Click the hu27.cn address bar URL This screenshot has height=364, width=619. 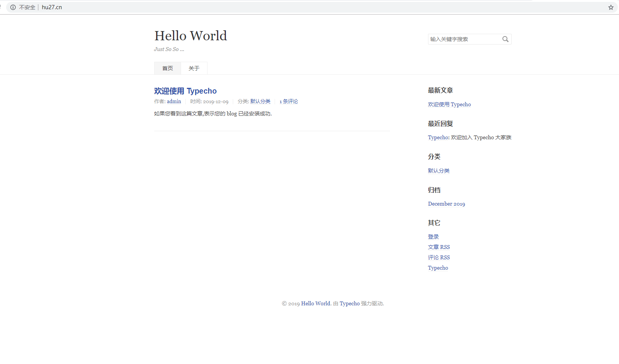tap(52, 7)
